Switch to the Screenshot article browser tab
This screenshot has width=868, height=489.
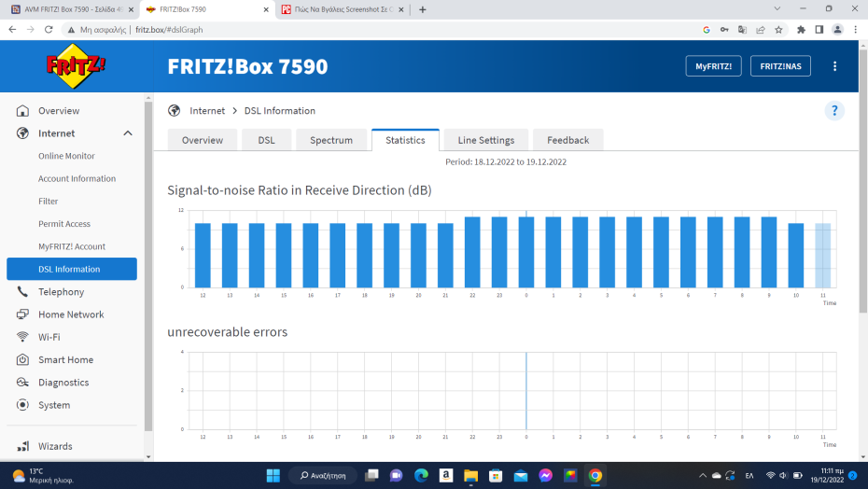[x=343, y=9]
